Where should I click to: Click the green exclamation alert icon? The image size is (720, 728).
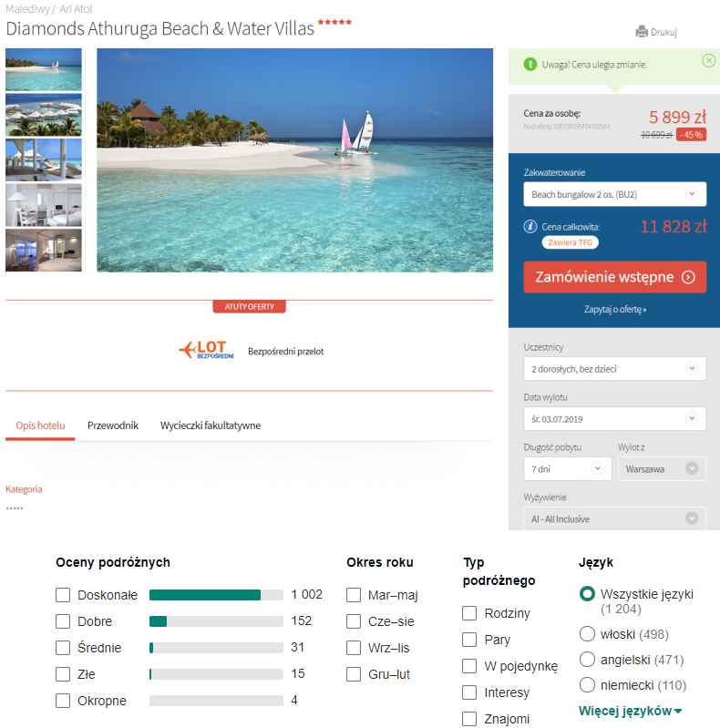[530, 65]
